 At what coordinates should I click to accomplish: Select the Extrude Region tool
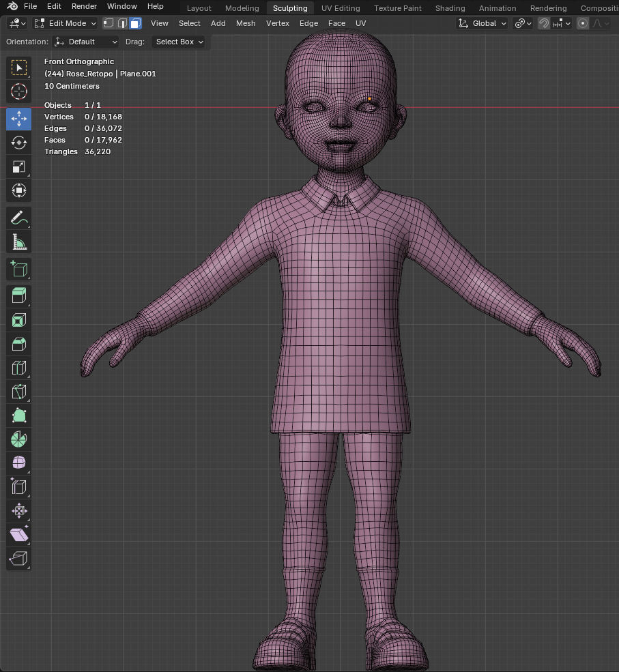coord(19,296)
